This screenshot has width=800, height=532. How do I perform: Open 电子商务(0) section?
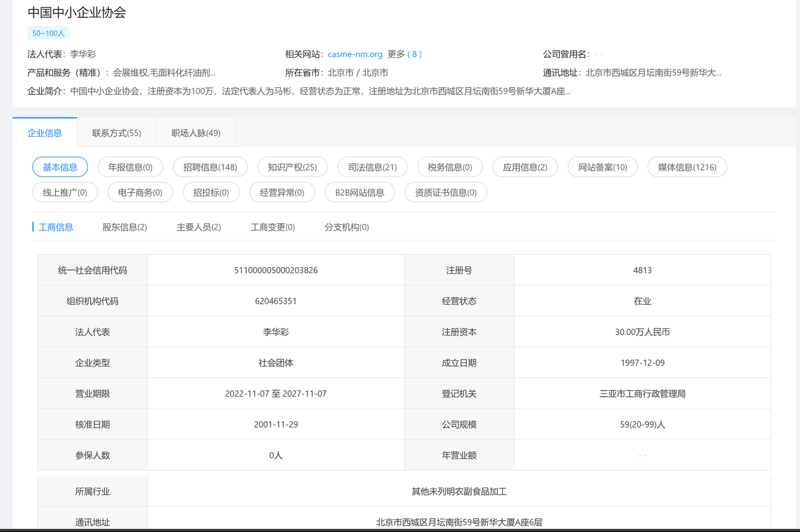click(x=140, y=193)
